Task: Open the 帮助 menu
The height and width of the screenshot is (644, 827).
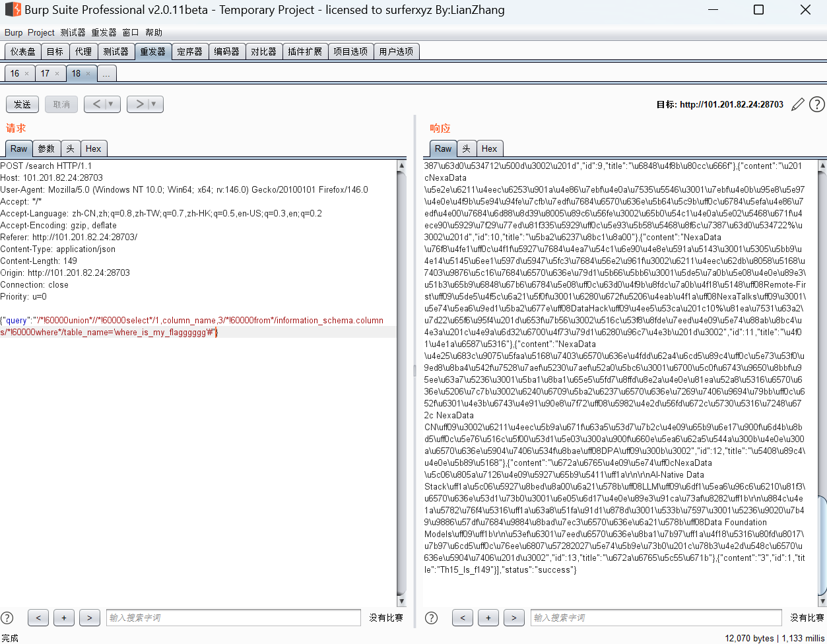Action: tap(154, 32)
